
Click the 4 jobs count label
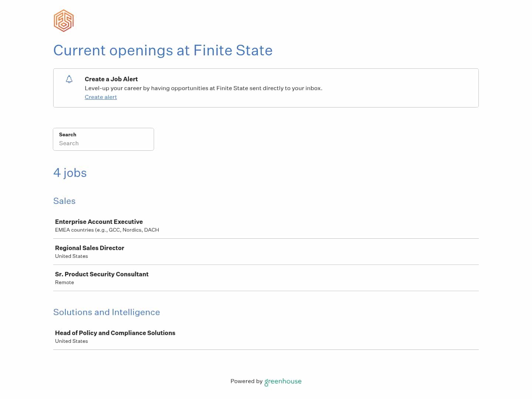point(70,173)
